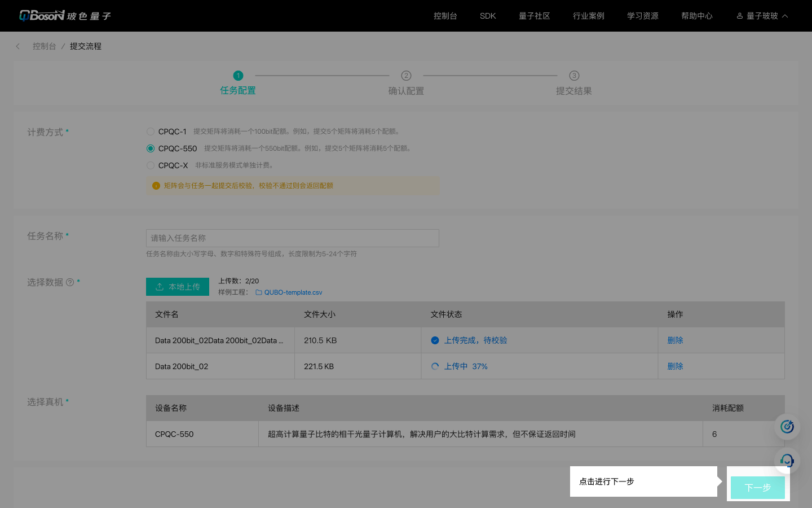The width and height of the screenshot is (812, 508).
Task: Open the customer service headset icon
Action: click(x=787, y=461)
